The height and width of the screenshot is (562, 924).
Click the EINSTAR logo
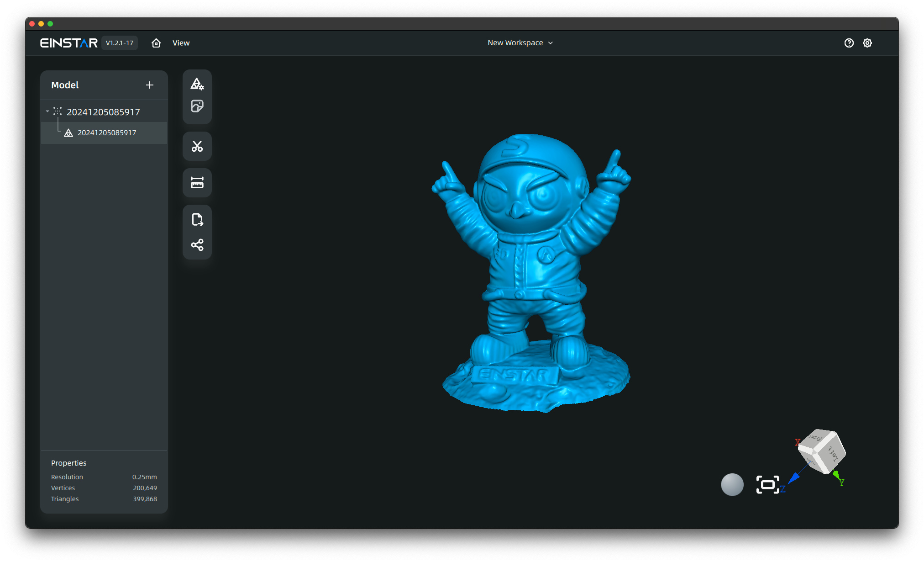pyautogui.click(x=69, y=43)
